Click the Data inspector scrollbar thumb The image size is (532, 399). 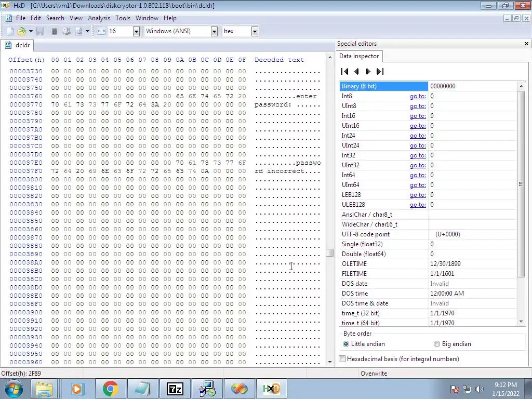[x=521, y=184]
